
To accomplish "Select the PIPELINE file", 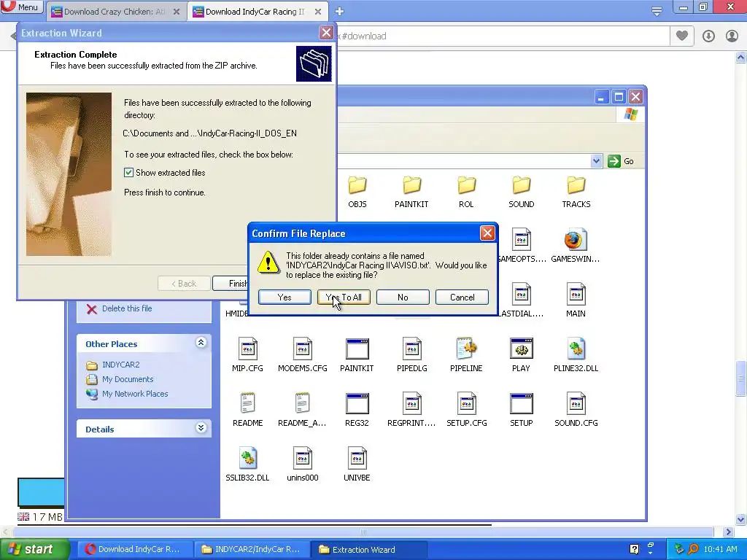I will (466, 354).
